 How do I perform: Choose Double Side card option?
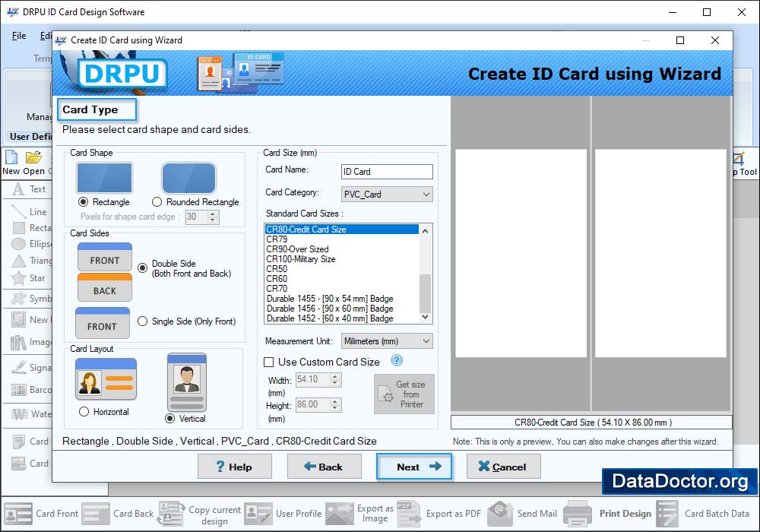point(143,268)
